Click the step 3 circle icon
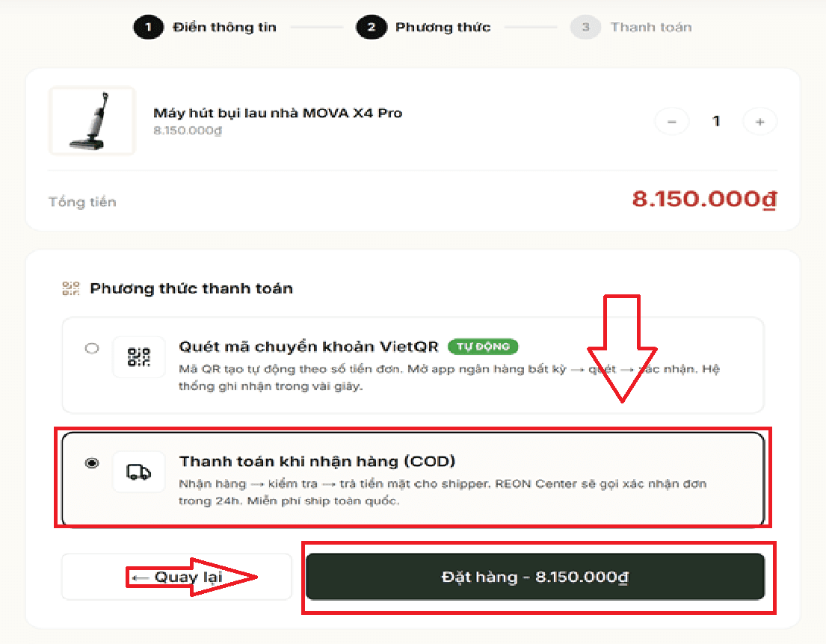Screen dimensions: 826x644 coord(585,28)
